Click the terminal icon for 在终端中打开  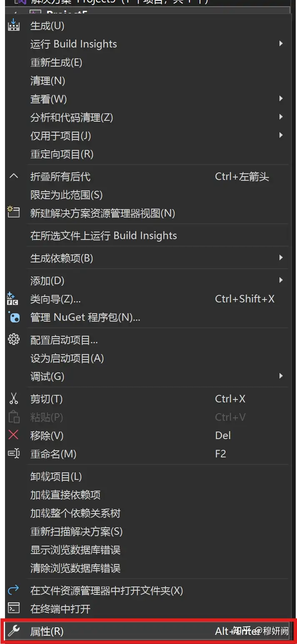pos(14,609)
